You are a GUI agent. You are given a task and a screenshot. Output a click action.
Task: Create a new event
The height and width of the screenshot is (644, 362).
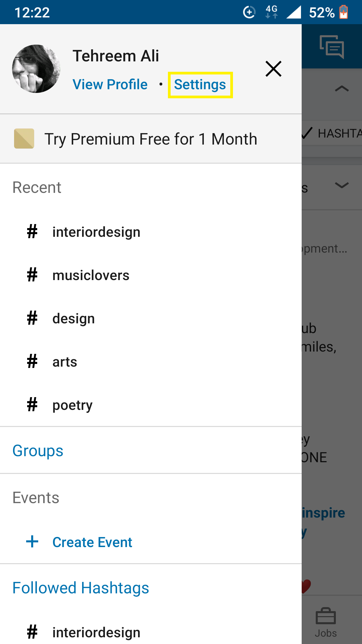click(92, 542)
